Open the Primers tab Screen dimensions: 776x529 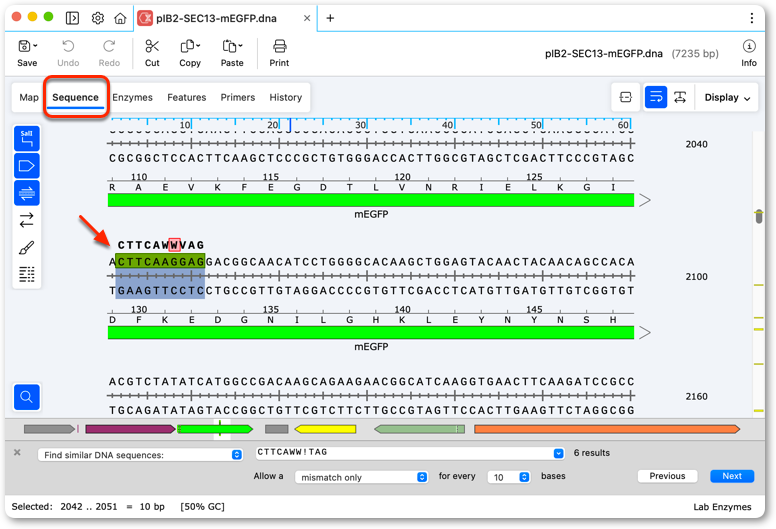pyautogui.click(x=238, y=97)
